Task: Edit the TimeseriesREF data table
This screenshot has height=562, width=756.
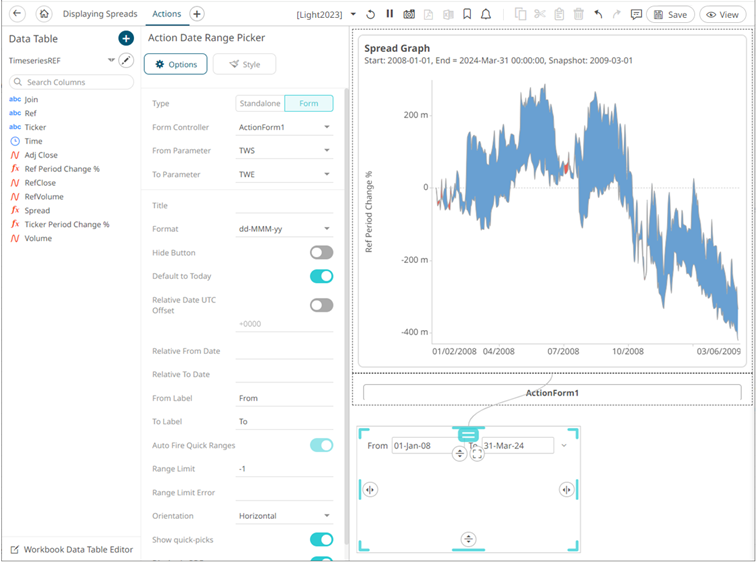Action: click(126, 60)
